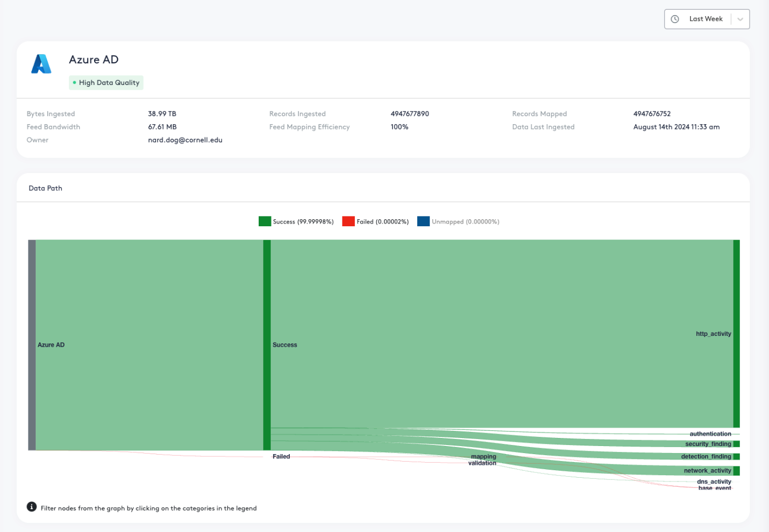Click the validation node label
Viewport: 769px width, 532px height.
click(482, 463)
